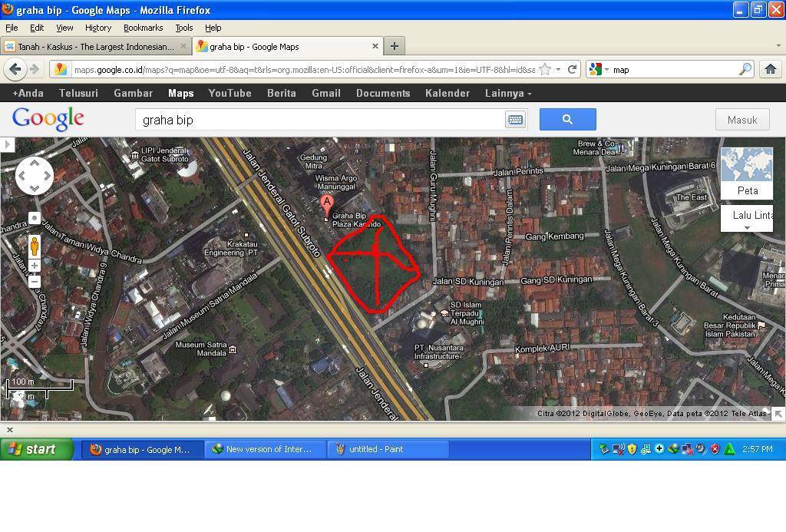List all tabs dropdown arrow
Image resolution: width=786 pixels, height=532 pixels.
778,45
